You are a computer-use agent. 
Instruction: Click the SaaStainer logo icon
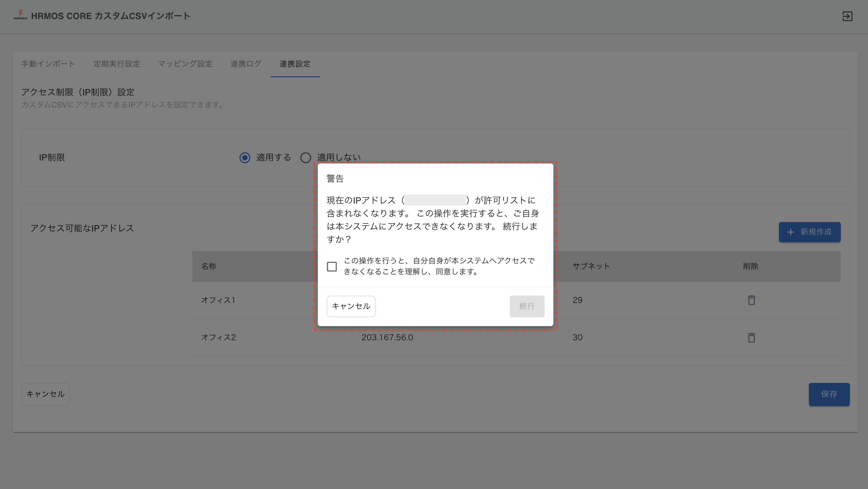(x=20, y=15)
